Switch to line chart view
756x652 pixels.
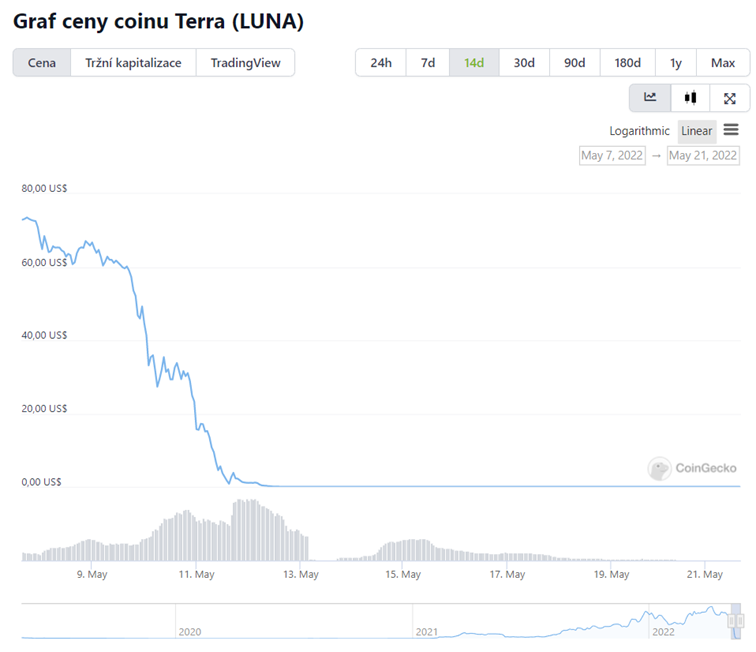coord(650,98)
